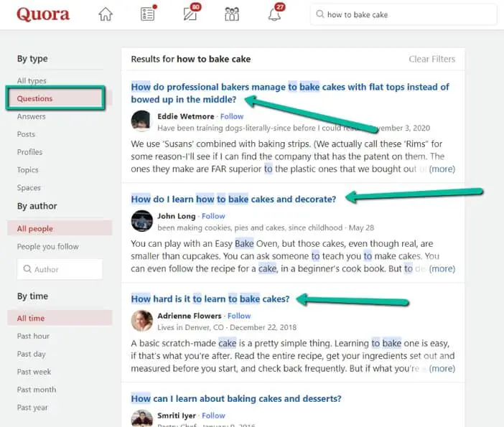Choose People you follow filter
504x427 pixels.
[x=48, y=246]
